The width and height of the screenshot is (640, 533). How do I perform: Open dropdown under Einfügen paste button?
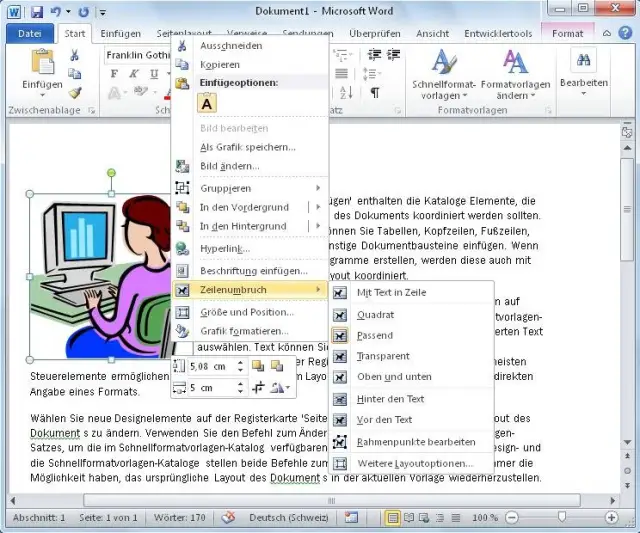coord(42,95)
